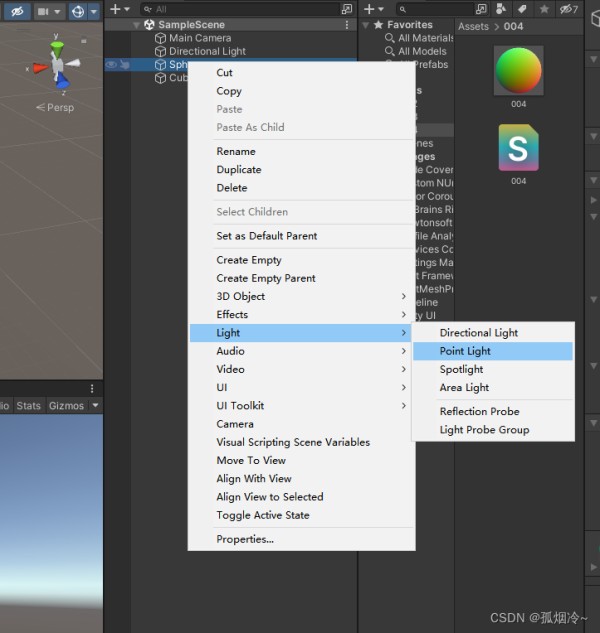This screenshot has width=600, height=633.
Task: Select the 004 shader graph asset
Action: (x=518, y=148)
